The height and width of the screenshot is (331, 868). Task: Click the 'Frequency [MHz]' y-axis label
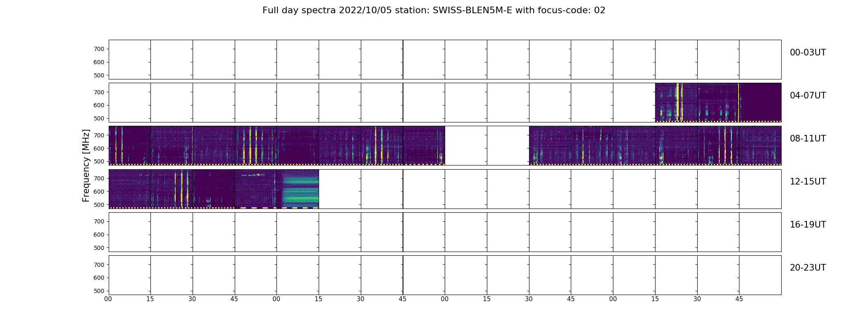click(86, 165)
